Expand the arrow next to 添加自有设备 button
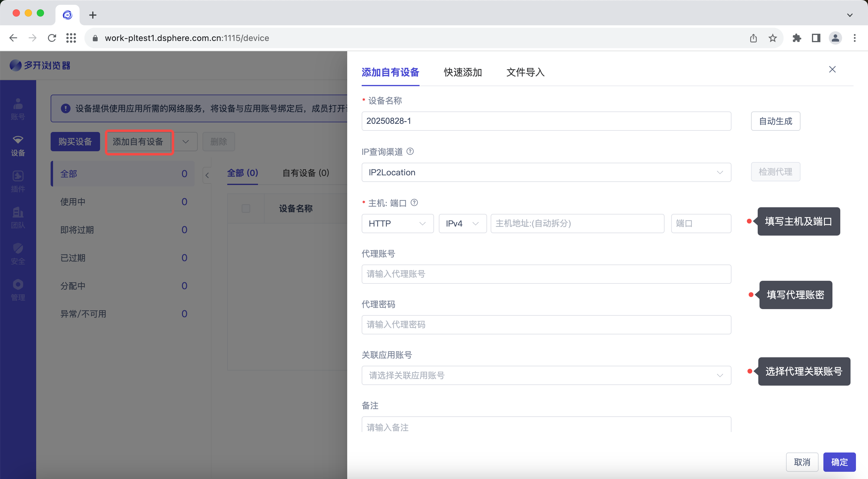Viewport: 868px width, 479px height. coord(185,142)
